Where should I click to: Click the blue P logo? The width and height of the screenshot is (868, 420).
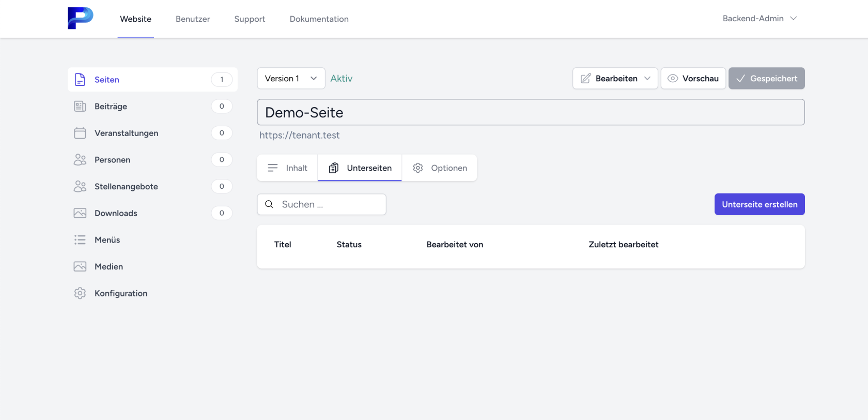(x=80, y=18)
